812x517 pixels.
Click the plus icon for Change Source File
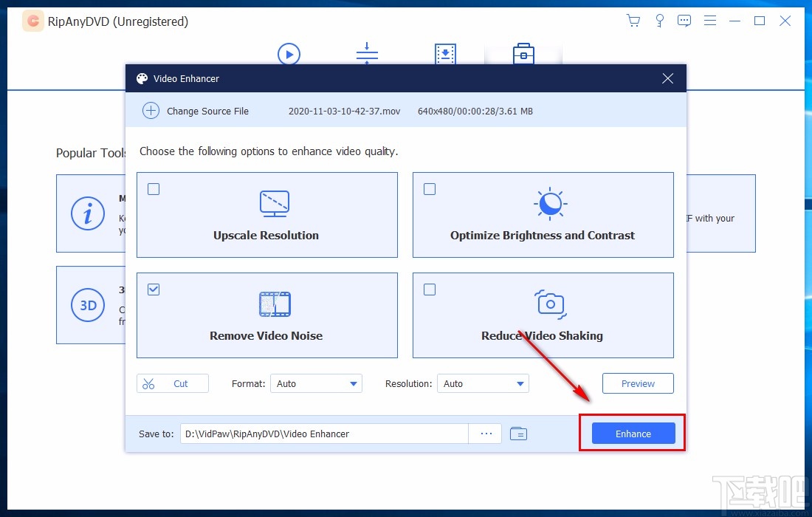[151, 111]
